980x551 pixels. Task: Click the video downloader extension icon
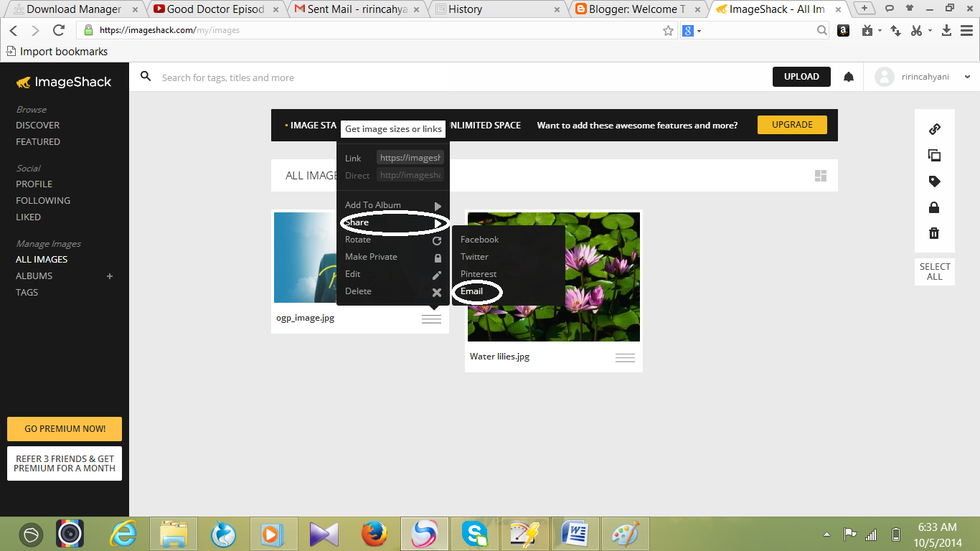[x=867, y=30]
